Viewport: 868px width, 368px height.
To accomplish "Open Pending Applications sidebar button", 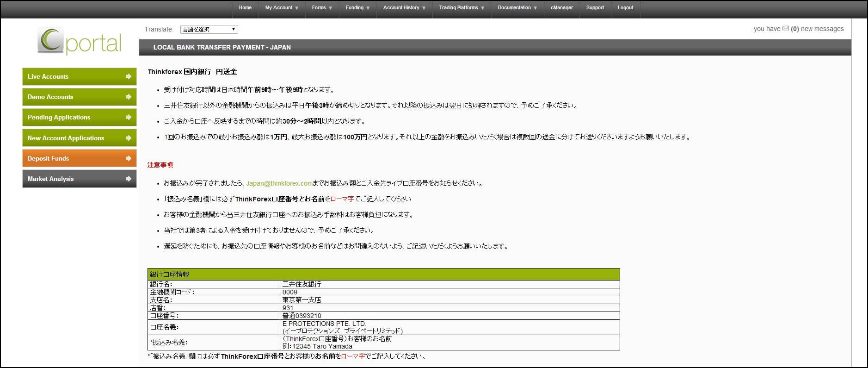I will (80, 117).
